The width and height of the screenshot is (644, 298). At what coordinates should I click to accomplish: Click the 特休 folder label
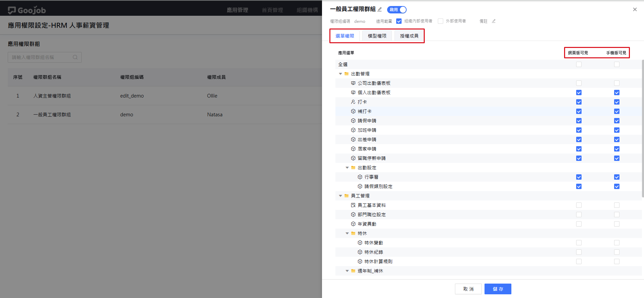tap(362, 233)
